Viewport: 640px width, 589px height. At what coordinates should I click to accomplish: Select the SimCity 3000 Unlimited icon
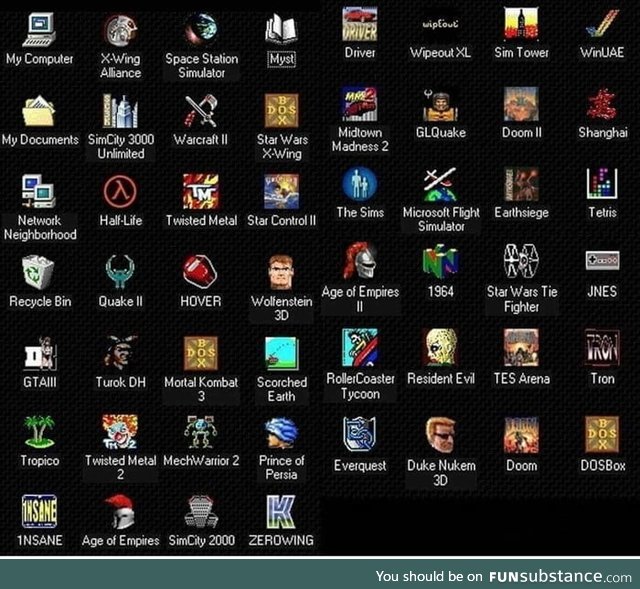(120, 111)
